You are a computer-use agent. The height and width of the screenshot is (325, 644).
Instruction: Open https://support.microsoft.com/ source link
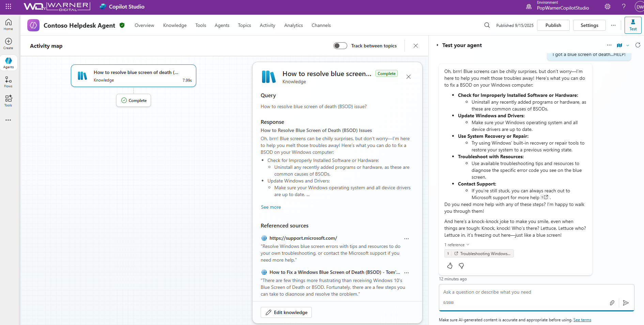(303, 238)
